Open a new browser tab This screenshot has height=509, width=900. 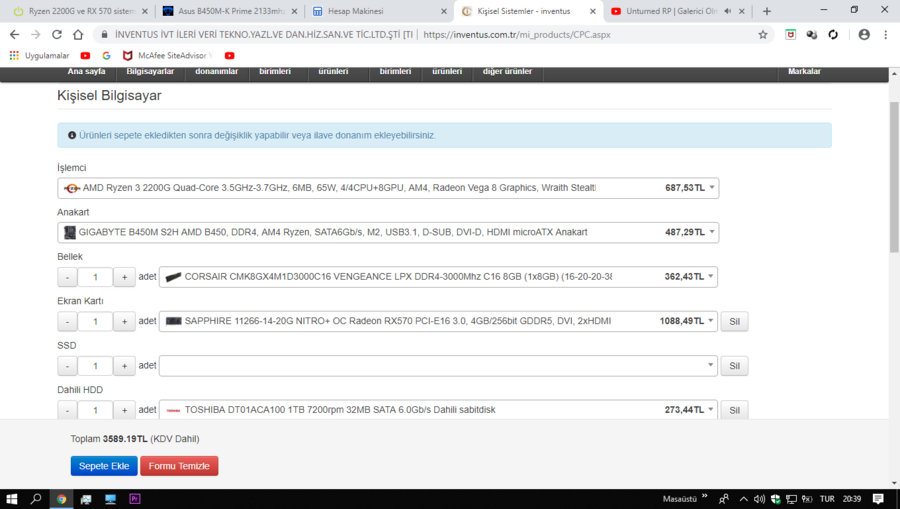tap(767, 11)
